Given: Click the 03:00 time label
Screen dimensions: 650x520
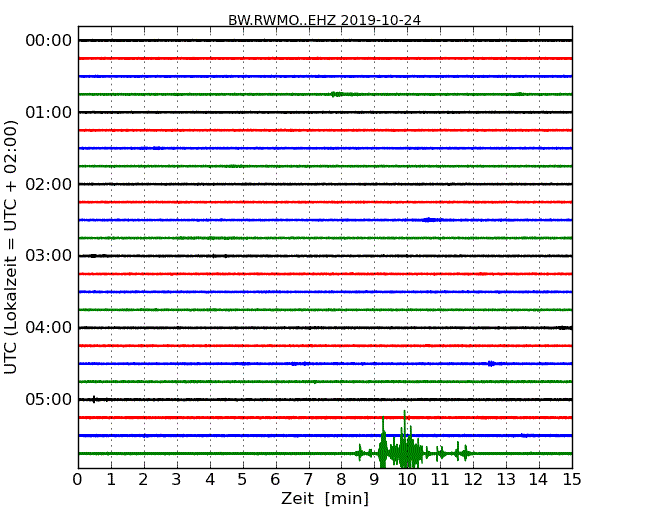Looking at the screenshot, I should 49,255.
